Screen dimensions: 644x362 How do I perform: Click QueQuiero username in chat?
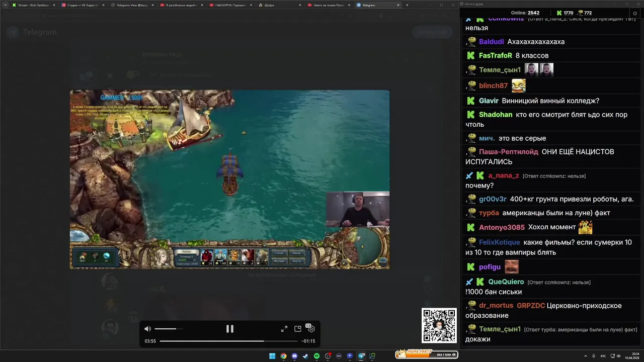(506, 282)
